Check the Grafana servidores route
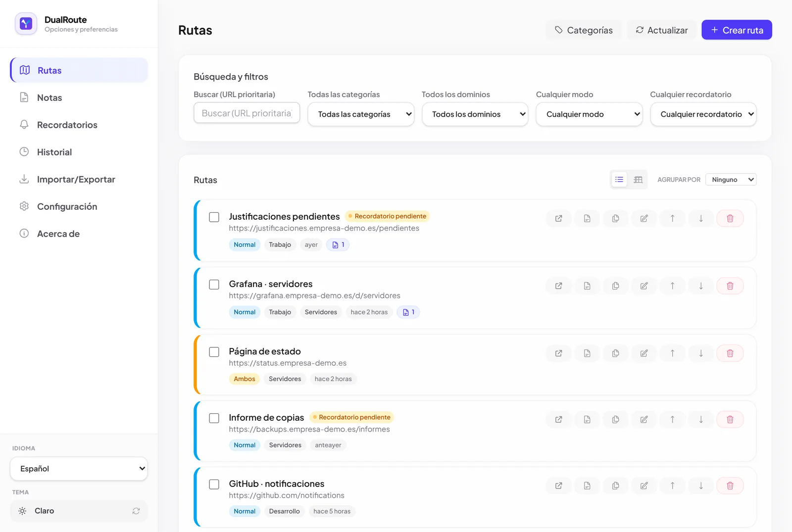Image resolution: width=792 pixels, height=532 pixels. tap(214, 285)
